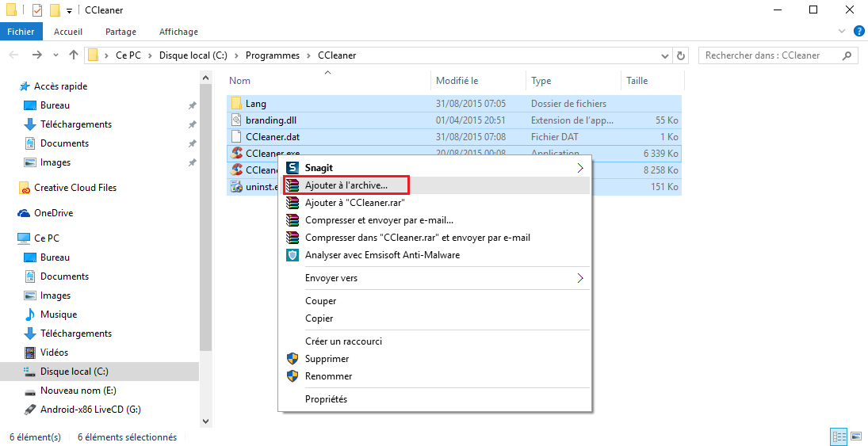
Task: Expand the address bar history dropdown
Action: click(x=665, y=55)
